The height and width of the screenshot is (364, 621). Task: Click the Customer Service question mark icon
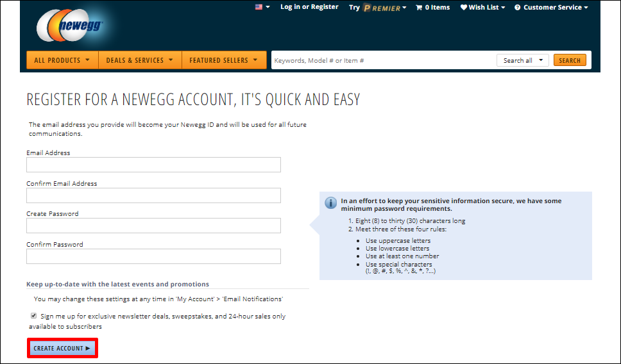[x=517, y=8]
